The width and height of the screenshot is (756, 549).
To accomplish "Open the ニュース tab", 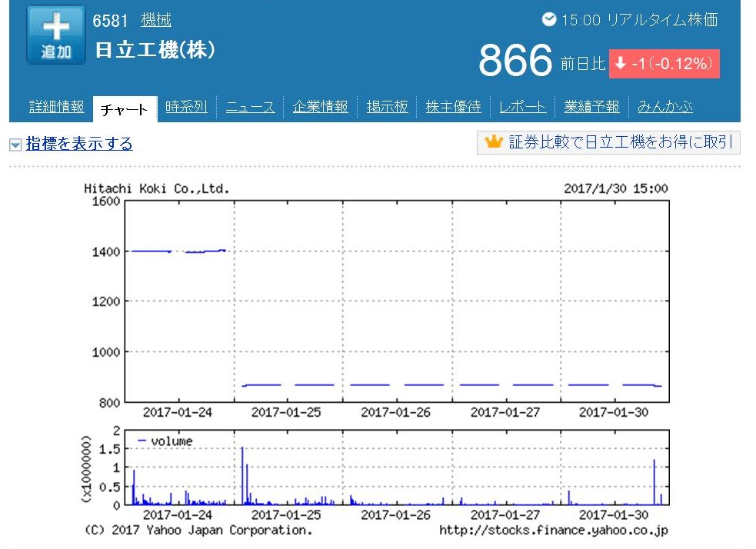I will click(250, 107).
